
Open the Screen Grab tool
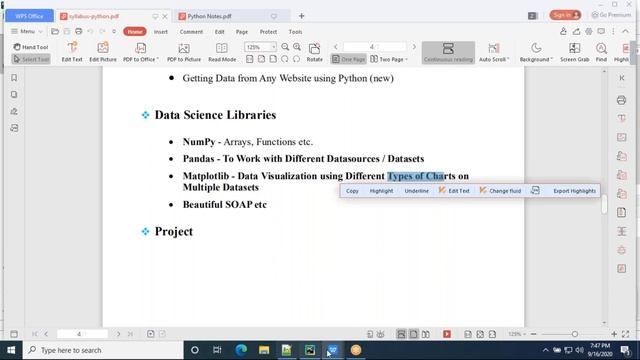point(574,52)
